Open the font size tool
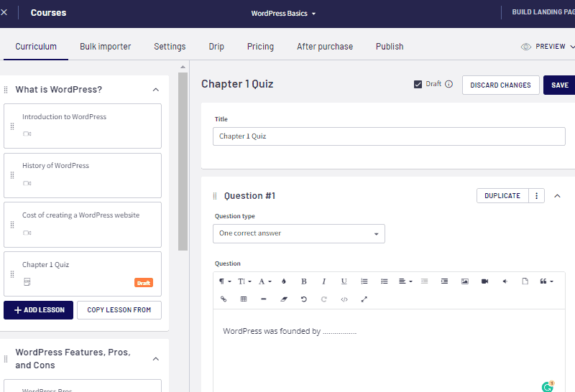575x392 pixels. pos(244,281)
